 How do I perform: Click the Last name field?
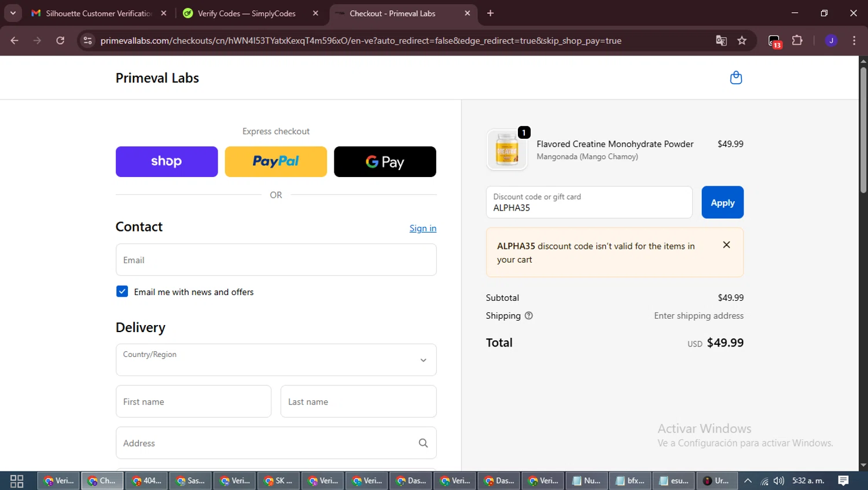358,401
